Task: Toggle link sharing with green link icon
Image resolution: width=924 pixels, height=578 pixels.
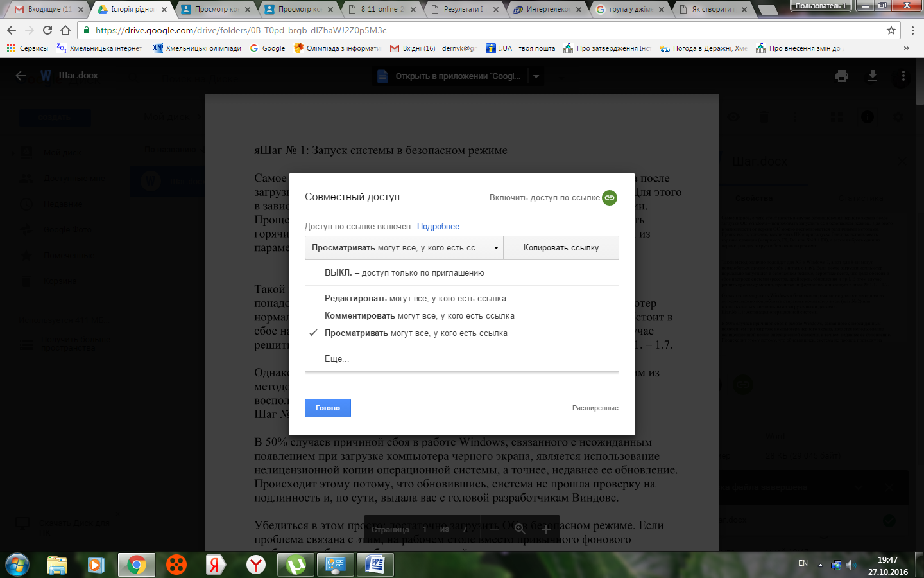Action: click(x=610, y=197)
